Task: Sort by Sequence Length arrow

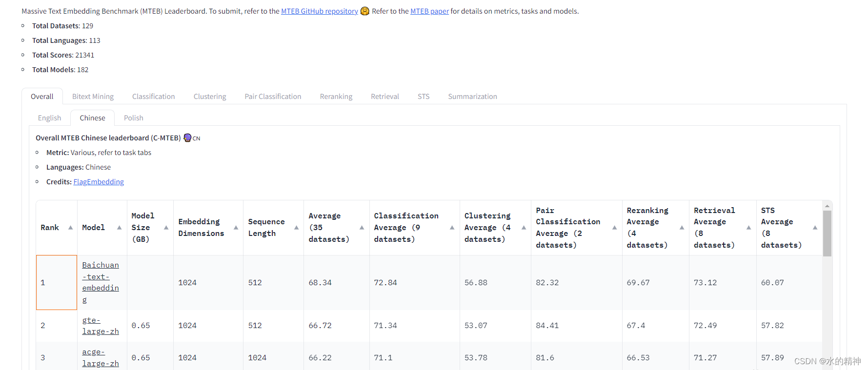Action: tap(296, 228)
